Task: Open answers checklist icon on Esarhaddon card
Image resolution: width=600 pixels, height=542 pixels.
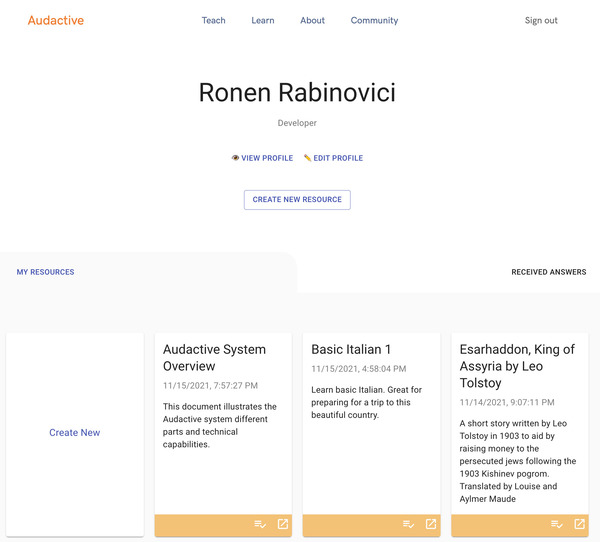Action: point(557,524)
